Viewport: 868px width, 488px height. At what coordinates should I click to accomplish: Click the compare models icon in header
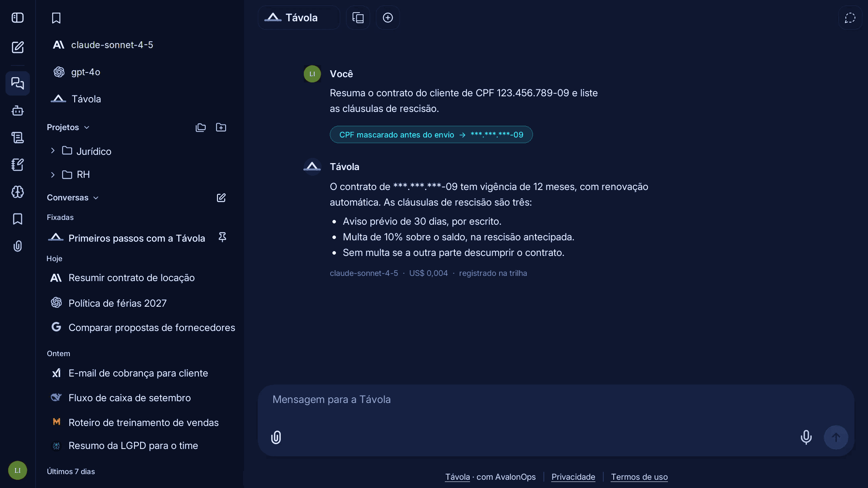[x=358, y=18]
